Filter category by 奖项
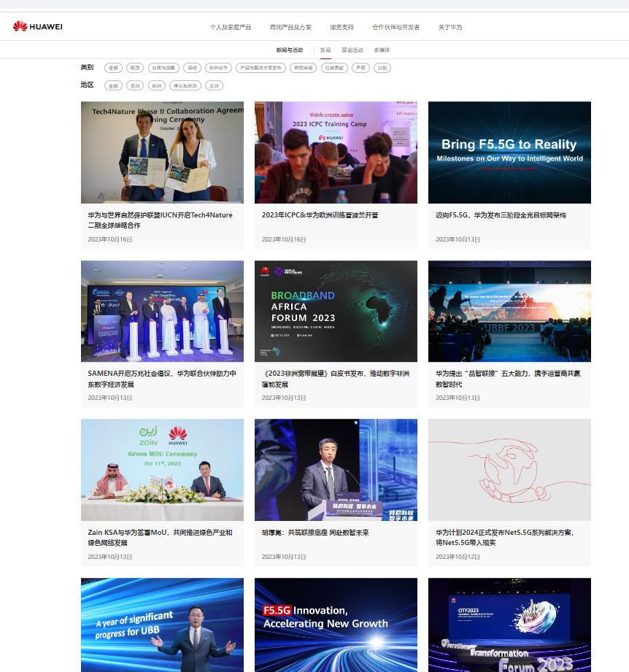629x672 pixels. pos(135,68)
